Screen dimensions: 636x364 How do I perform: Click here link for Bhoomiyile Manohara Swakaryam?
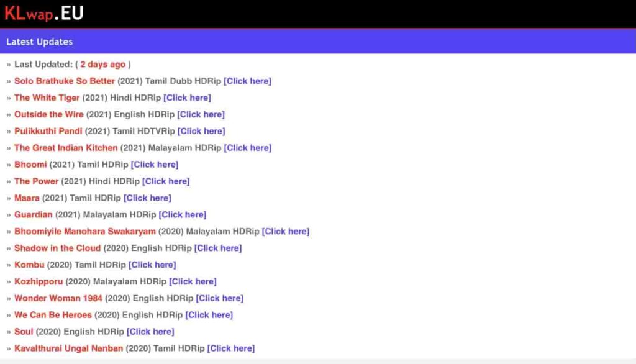pyautogui.click(x=286, y=231)
